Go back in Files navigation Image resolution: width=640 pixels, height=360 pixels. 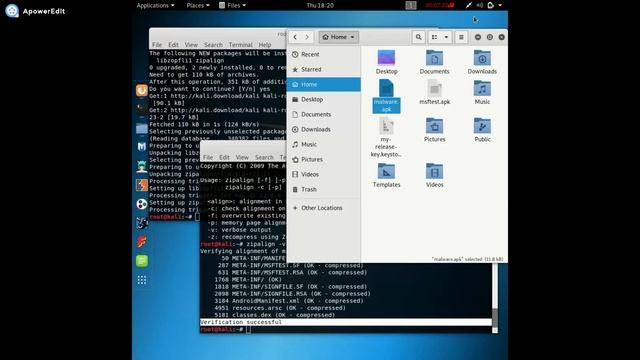click(295, 37)
